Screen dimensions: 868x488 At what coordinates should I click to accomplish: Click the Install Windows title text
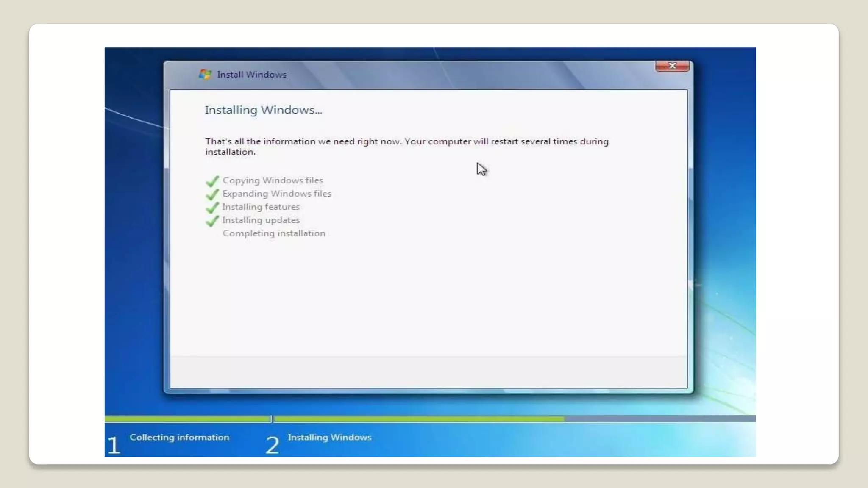tap(252, 75)
